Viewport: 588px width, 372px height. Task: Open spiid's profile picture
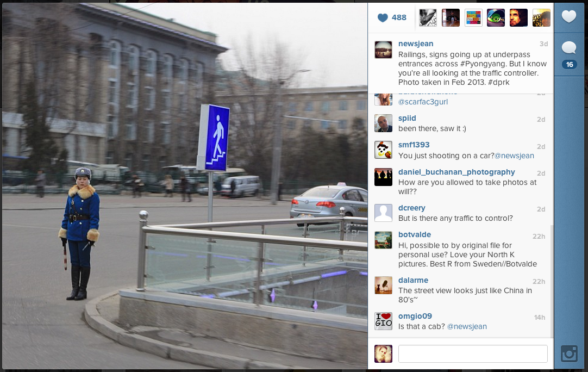(383, 123)
